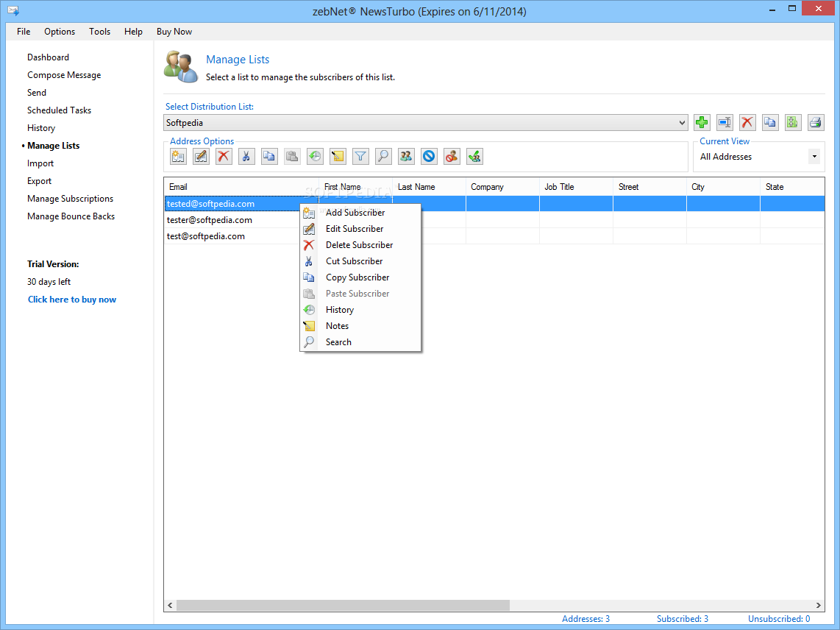
Task: Sort by the Company column header
Action: click(502, 187)
